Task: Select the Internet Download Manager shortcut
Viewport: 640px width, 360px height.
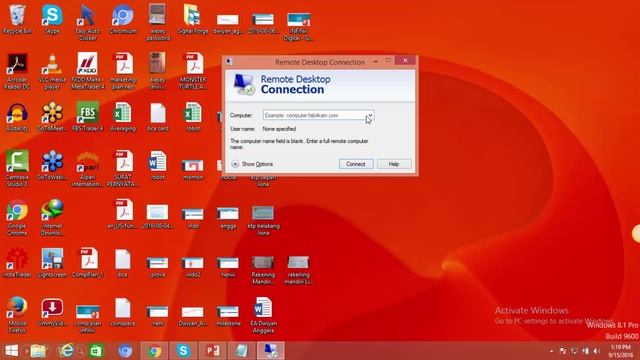Action: [52, 217]
